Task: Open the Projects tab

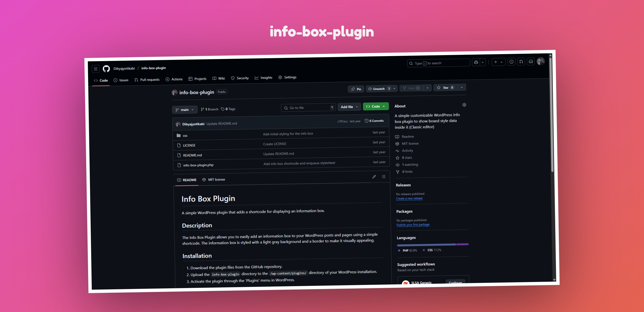Action: (x=197, y=79)
